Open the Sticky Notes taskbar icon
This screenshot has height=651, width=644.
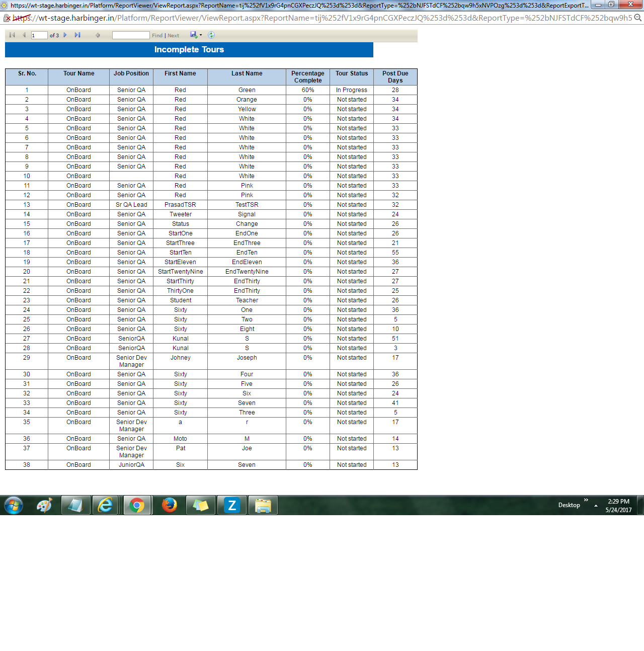201,505
